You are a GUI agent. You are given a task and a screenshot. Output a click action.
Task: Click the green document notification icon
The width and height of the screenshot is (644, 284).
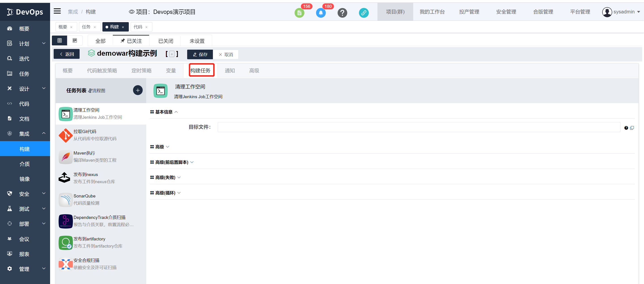point(299,13)
